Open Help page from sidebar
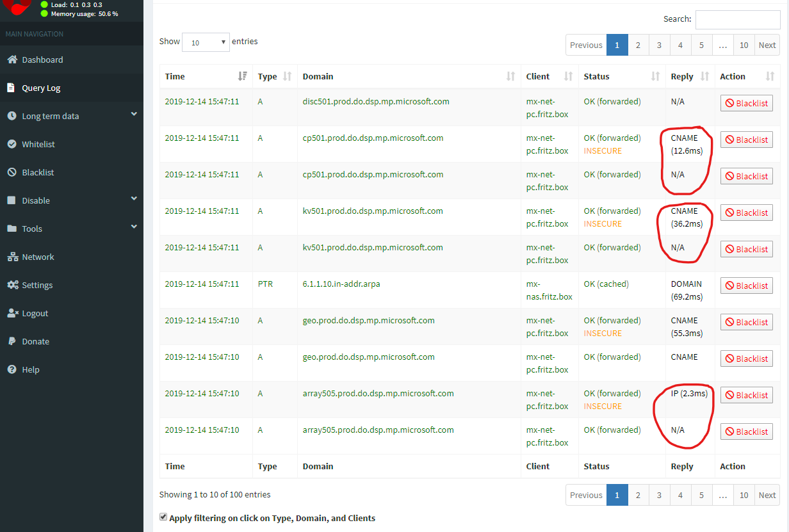This screenshot has width=789, height=532. coord(72,369)
